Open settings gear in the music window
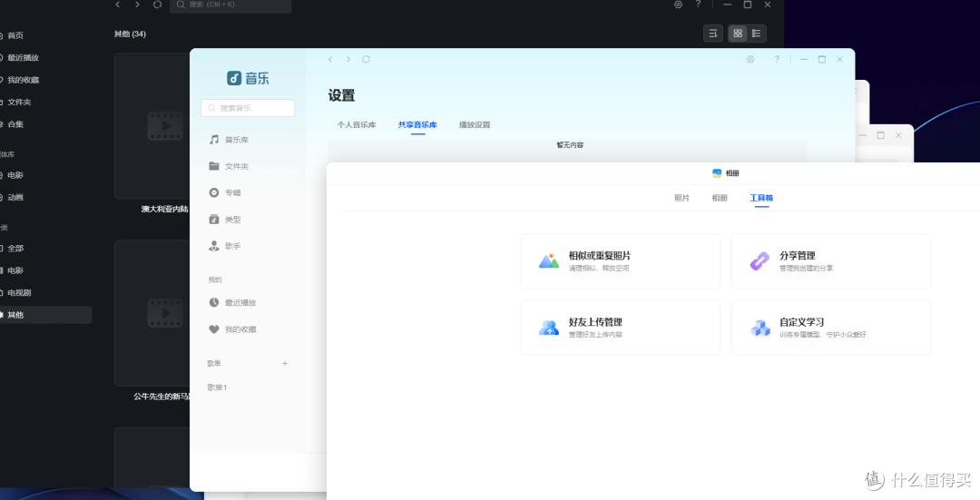 click(x=750, y=59)
